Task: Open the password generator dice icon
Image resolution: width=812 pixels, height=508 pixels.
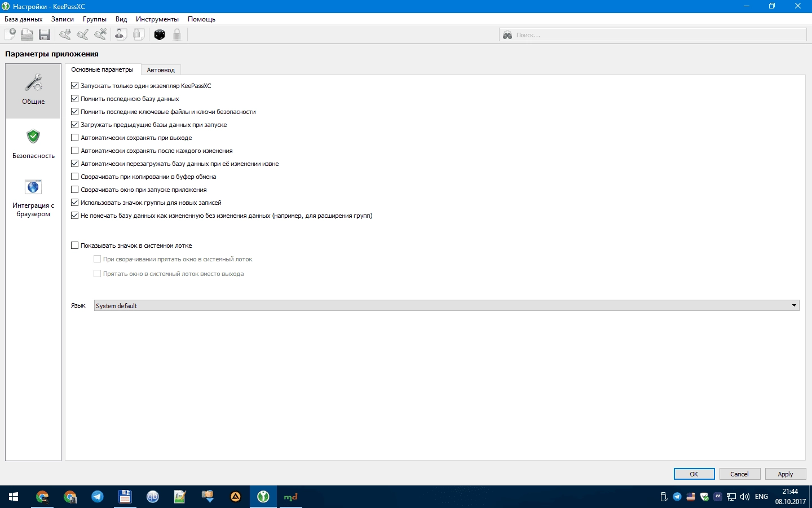Action: (x=160, y=34)
